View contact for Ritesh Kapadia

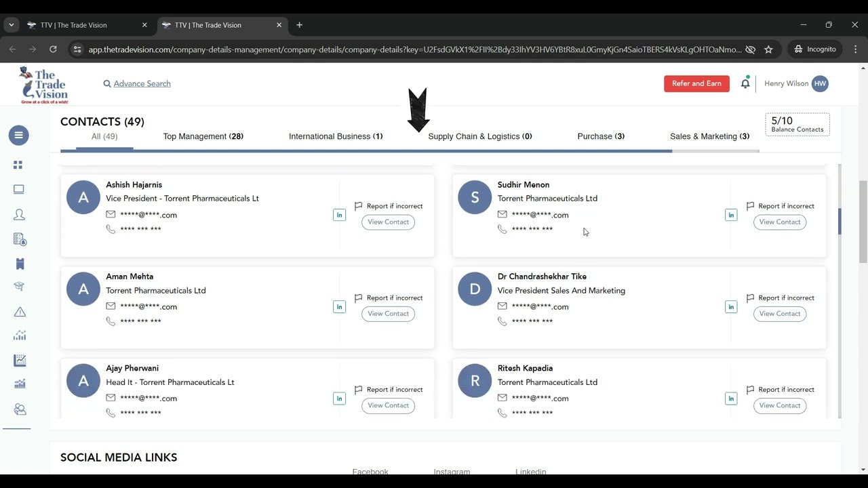[x=780, y=405]
